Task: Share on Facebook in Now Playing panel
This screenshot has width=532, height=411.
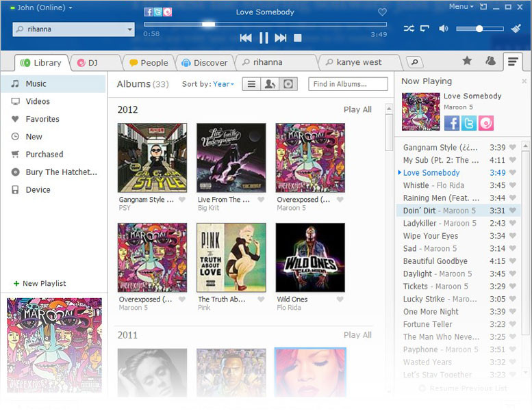Action: tap(452, 123)
